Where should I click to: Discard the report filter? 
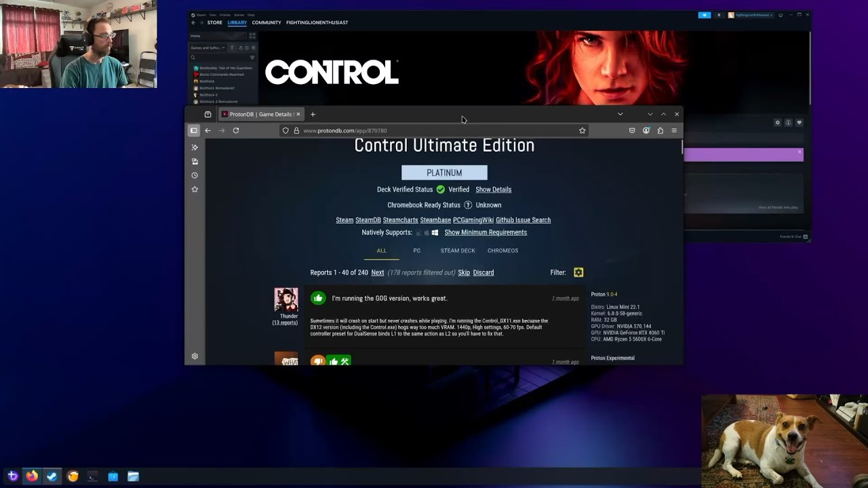[484, 272]
